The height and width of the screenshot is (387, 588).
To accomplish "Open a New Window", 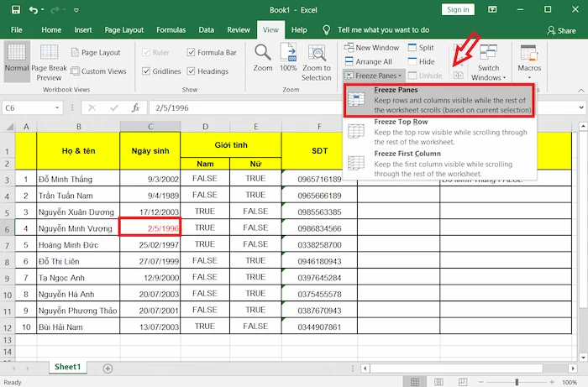I will (371, 48).
